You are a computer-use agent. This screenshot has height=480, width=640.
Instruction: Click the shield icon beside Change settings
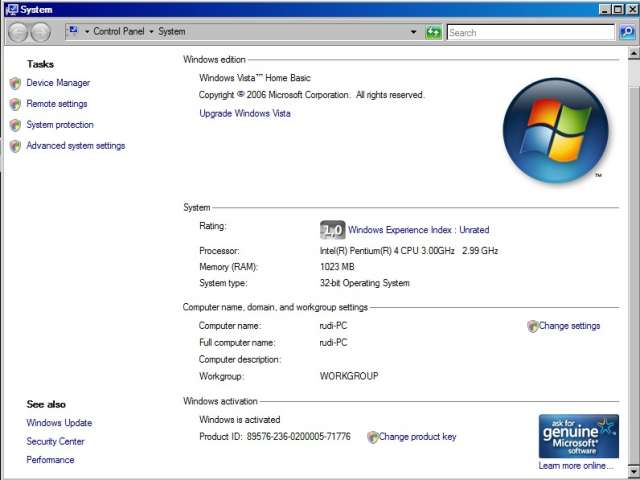tap(532, 326)
